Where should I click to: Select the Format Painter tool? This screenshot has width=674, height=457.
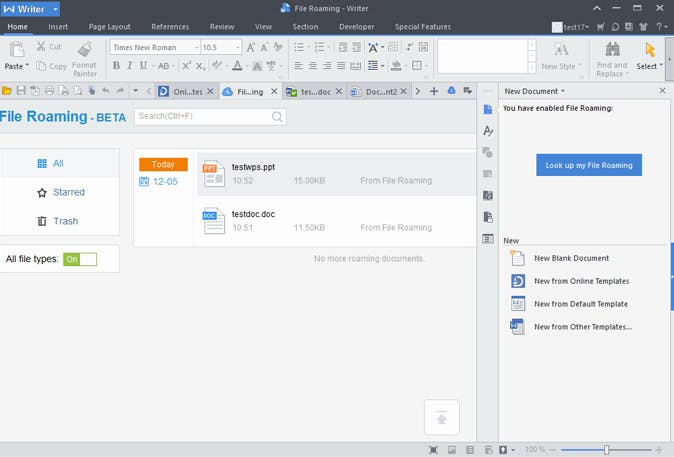tap(85, 59)
